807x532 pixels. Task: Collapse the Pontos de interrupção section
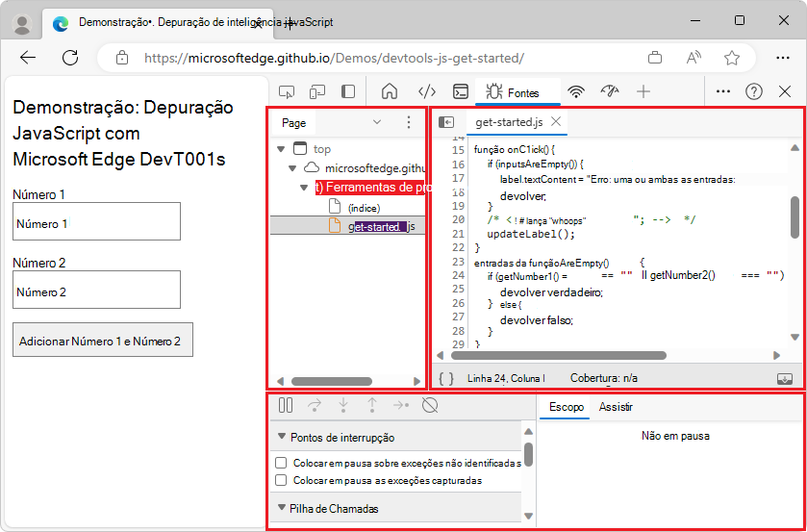(x=282, y=437)
